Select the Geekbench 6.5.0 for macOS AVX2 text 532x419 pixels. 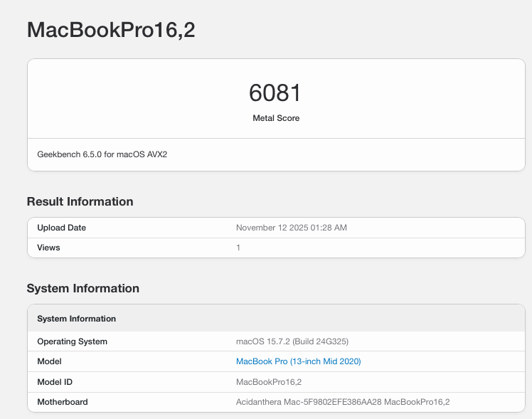102,154
